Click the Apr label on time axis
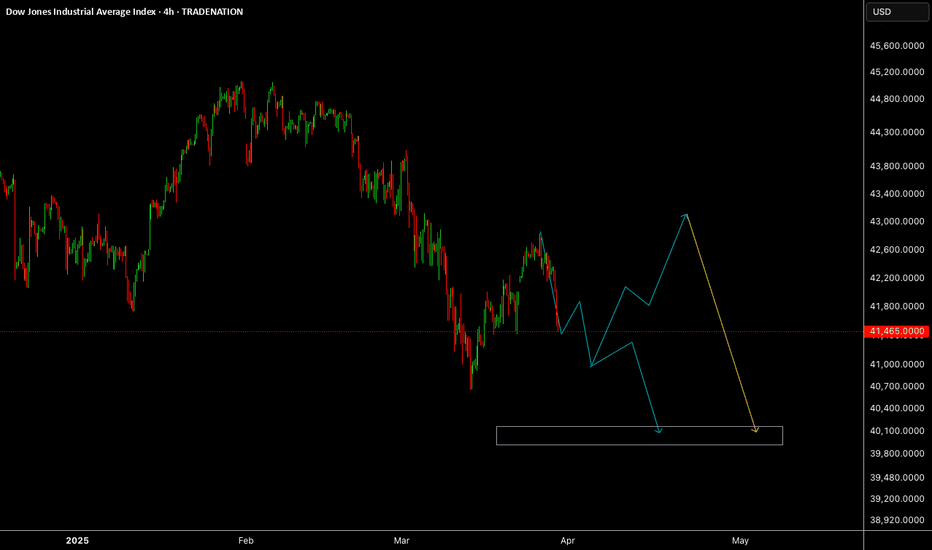The image size is (932, 550). [568, 540]
